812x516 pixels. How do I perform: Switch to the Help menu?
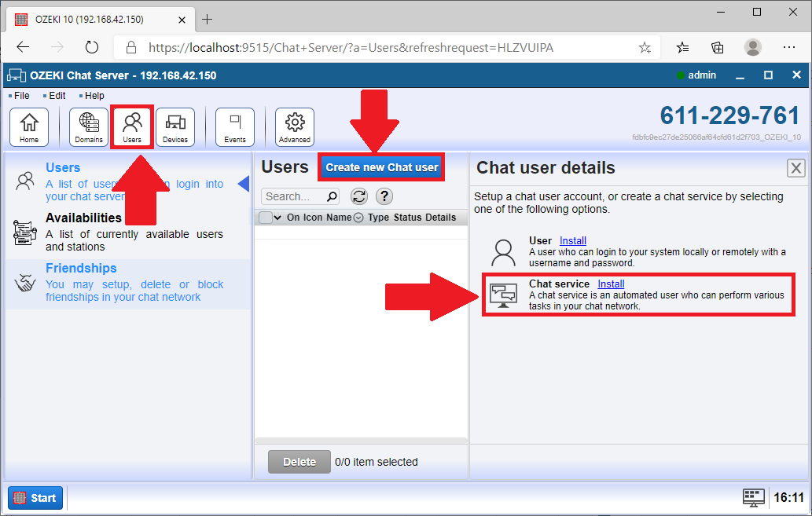coord(94,95)
